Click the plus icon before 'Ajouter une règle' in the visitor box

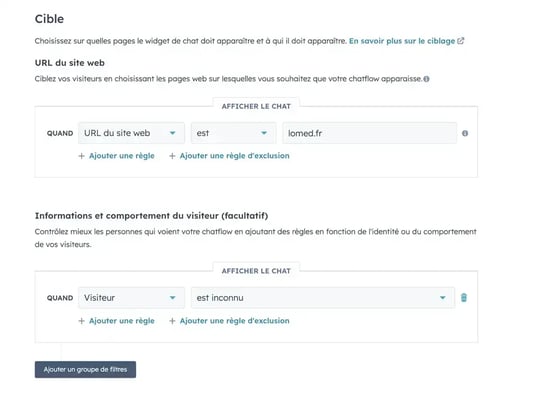click(x=81, y=321)
